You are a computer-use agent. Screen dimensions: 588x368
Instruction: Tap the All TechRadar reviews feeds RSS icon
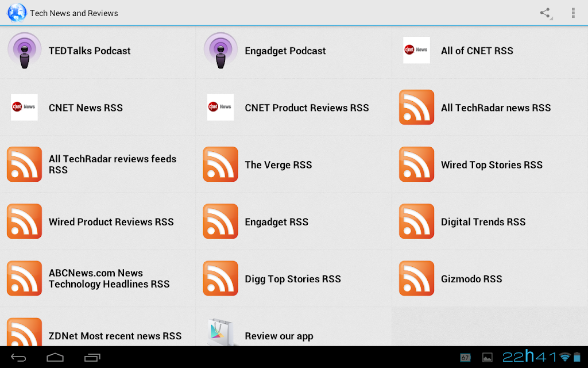24,164
